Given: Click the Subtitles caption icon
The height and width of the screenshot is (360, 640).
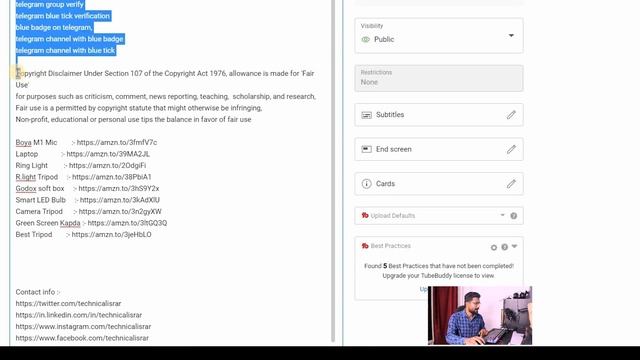Looking at the screenshot, I should click(367, 115).
